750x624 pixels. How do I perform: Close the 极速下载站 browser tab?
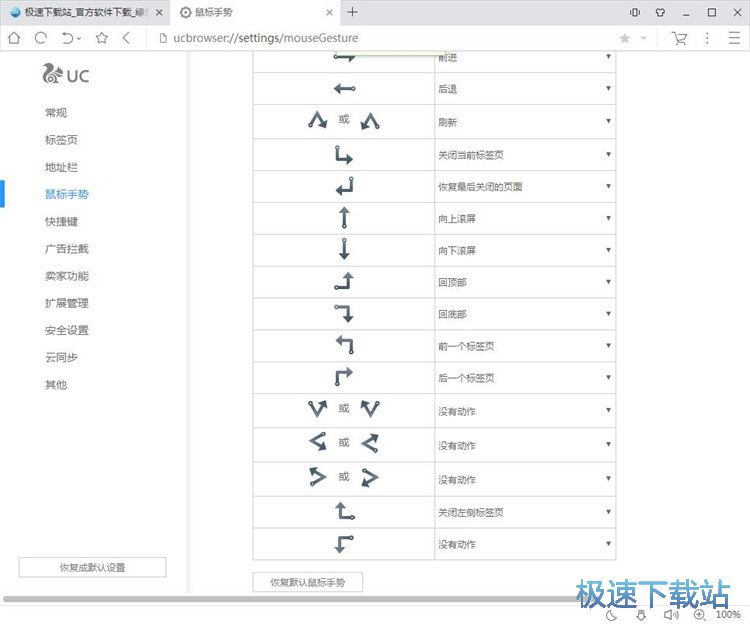point(159,12)
